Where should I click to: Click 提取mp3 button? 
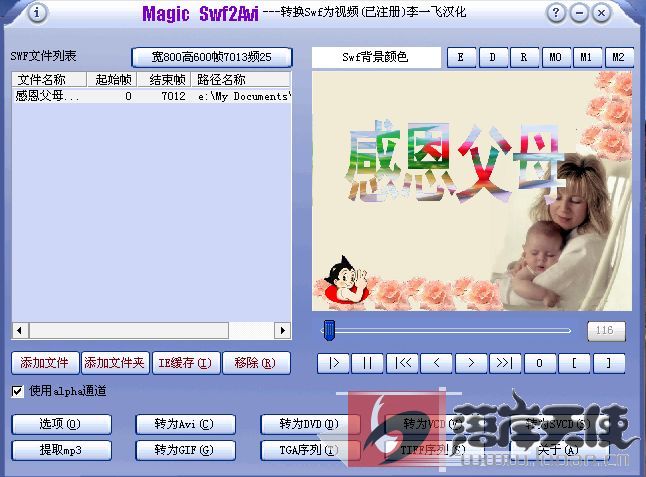(x=61, y=450)
